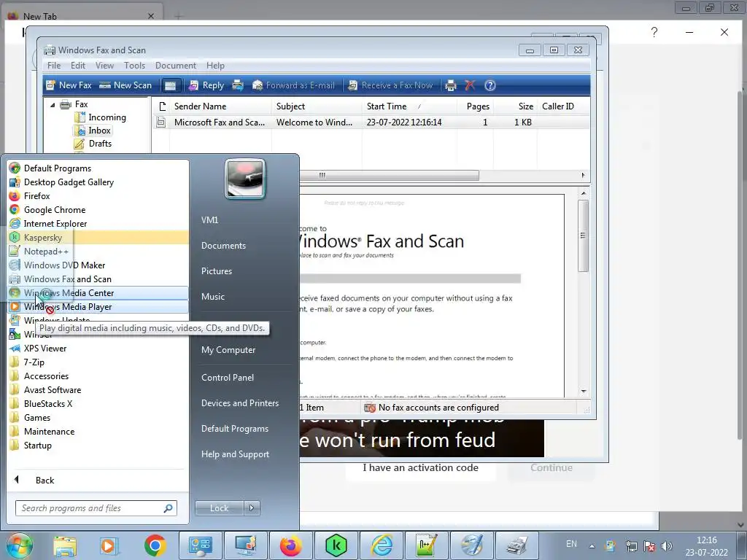Image resolution: width=747 pixels, height=560 pixels.
Task: Launch Google Chrome from Start menu
Action: (98, 210)
